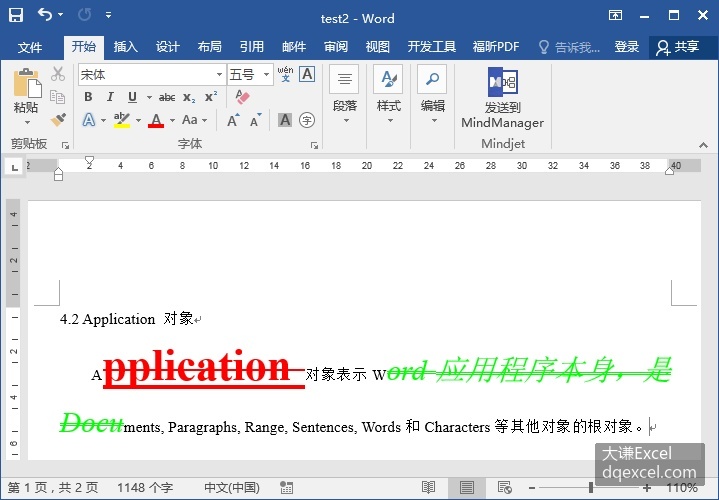Screen dimensions: 719x500
Task: Toggle subscript formatting
Action: pyautogui.click(x=189, y=97)
